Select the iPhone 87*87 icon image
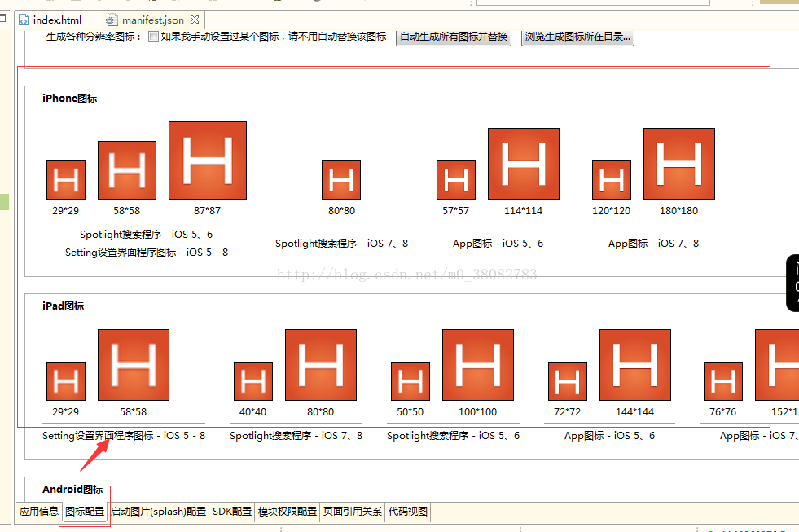This screenshot has height=532, width=799. (208, 160)
